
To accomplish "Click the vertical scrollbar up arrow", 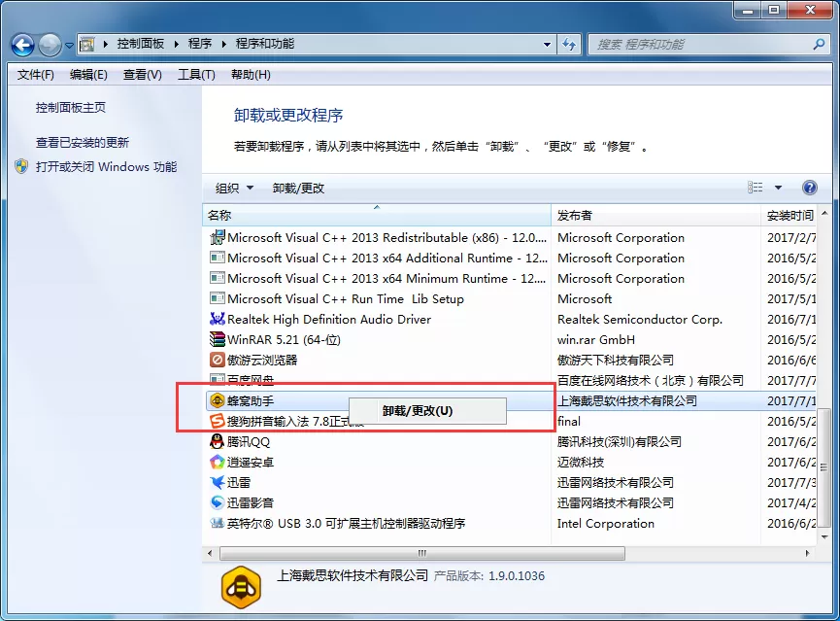I will (x=823, y=214).
